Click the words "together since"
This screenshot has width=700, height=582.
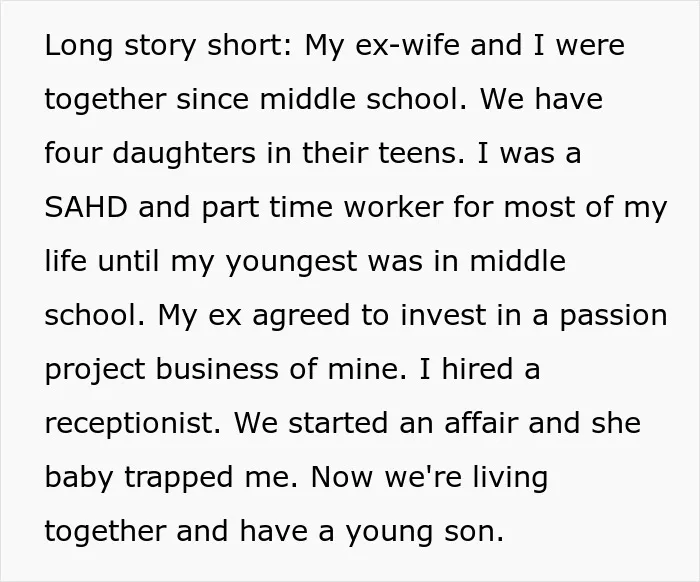coord(146,99)
